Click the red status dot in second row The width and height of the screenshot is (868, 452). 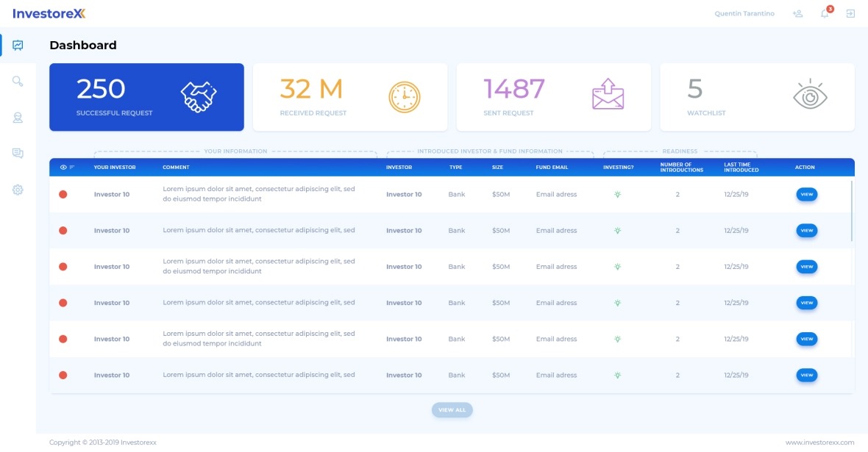coord(63,231)
